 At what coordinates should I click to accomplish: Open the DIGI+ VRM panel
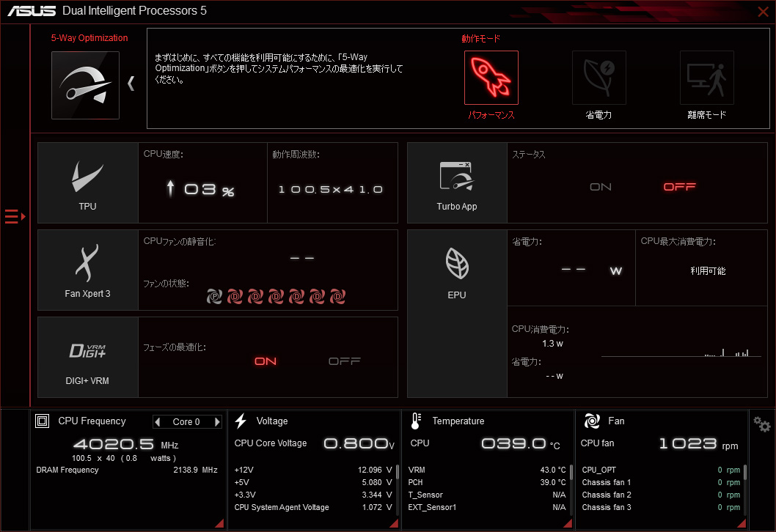(x=87, y=357)
